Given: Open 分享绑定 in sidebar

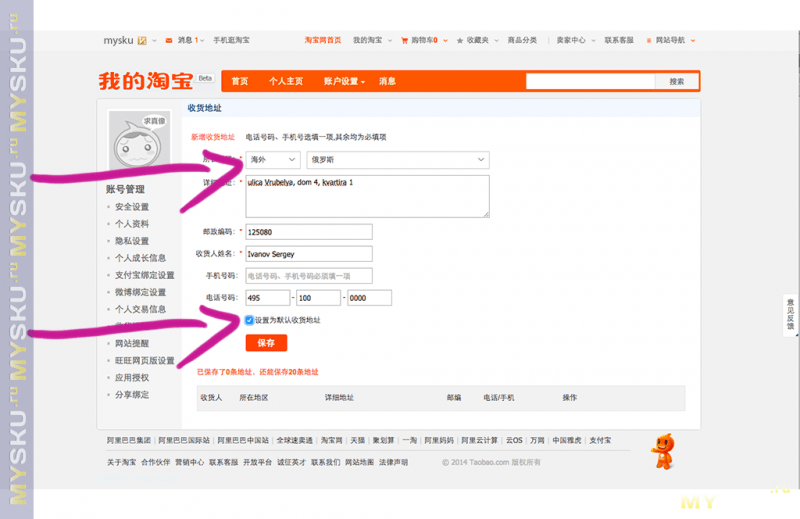Looking at the screenshot, I should pos(132,394).
